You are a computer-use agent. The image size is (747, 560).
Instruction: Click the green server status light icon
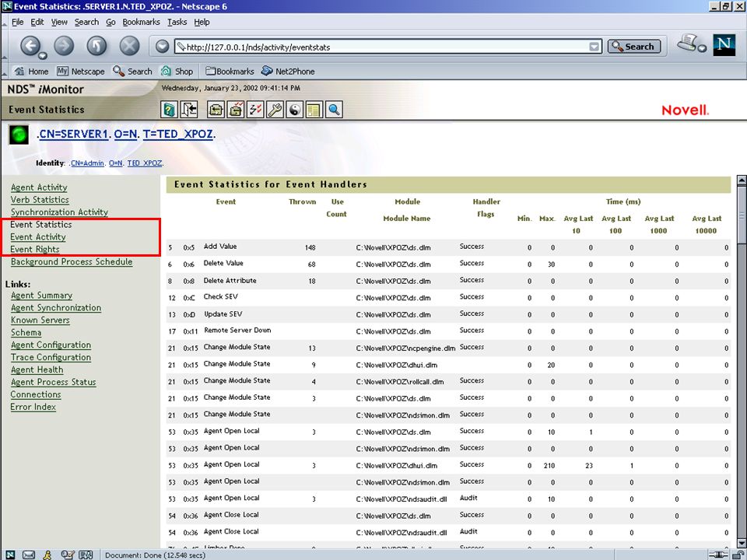pos(19,135)
